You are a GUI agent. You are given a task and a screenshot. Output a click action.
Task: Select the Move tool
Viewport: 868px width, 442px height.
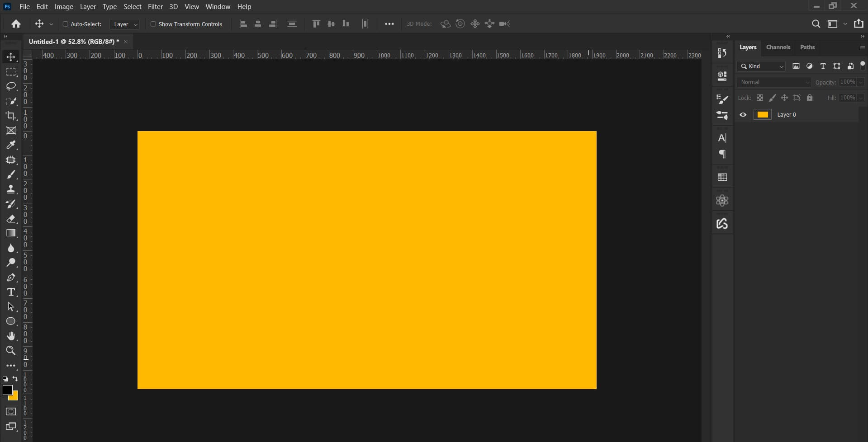pyautogui.click(x=11, y=57)
